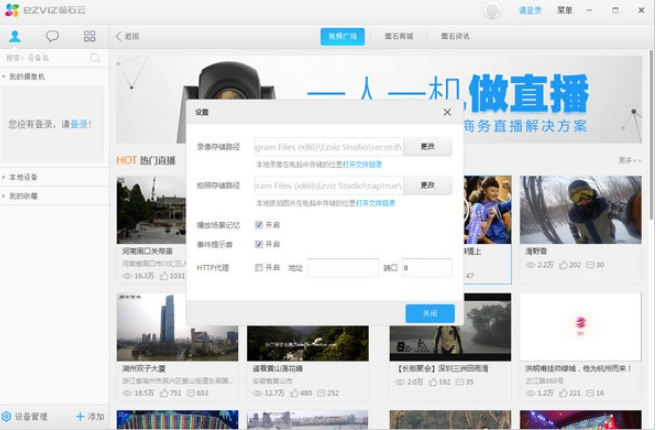
Task: Toggle 播放场景记忆 开启 checkbox
Action: (x=259, y=225)
